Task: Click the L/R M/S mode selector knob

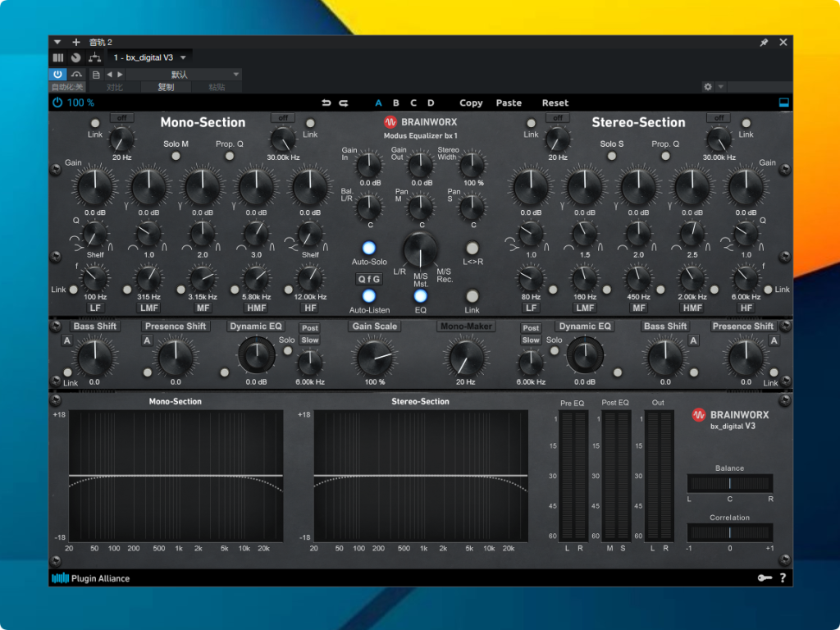Action: (421, 250)
